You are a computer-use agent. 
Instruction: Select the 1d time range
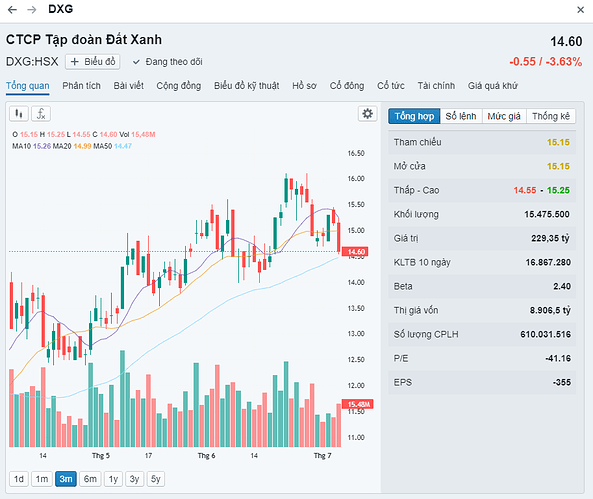tap(19, 479)
